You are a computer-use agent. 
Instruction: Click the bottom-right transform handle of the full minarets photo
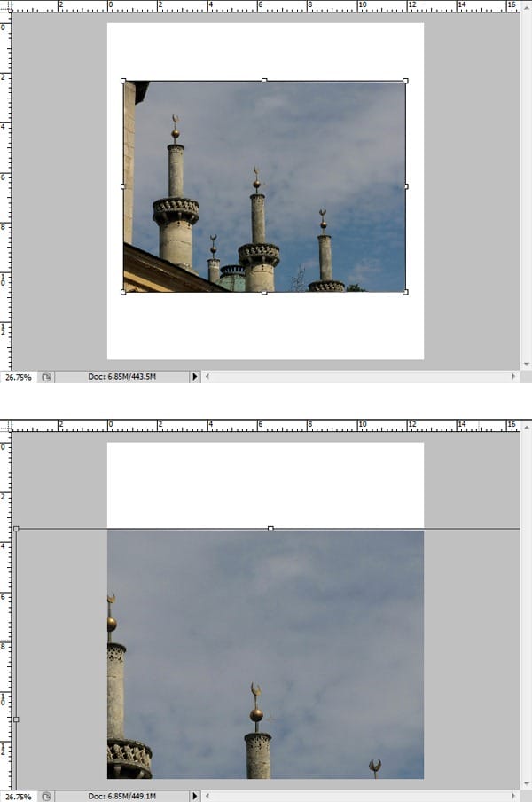coord(405,292)
